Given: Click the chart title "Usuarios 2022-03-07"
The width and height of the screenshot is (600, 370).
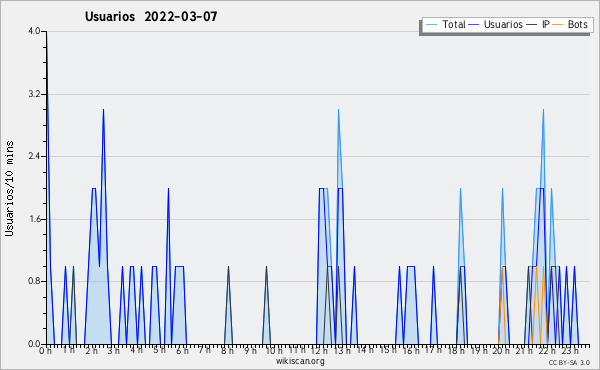Looking at the screenshot, I should click(x=151, y=16).
